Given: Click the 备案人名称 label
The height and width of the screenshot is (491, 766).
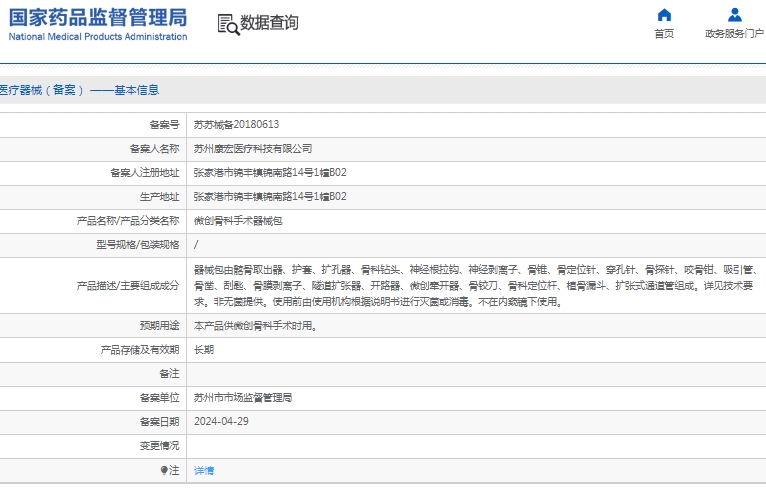Looking at the screenshot, I should click(x=154, y=149).
